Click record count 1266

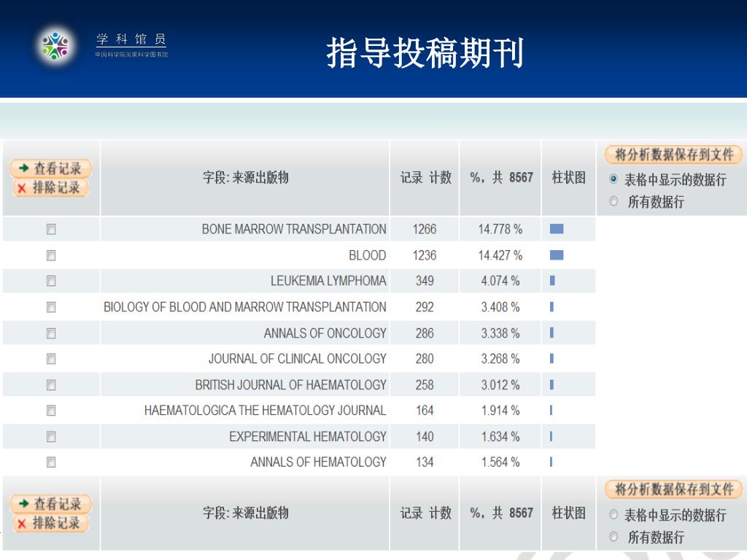425,229
